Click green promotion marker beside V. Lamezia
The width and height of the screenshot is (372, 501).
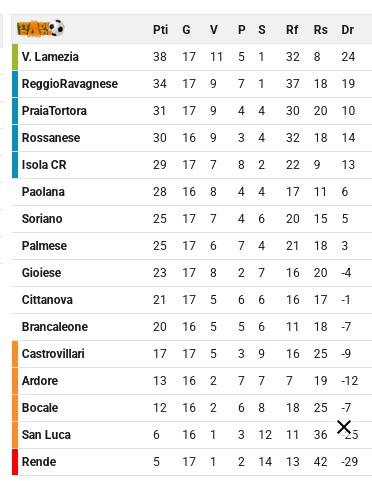15,57
